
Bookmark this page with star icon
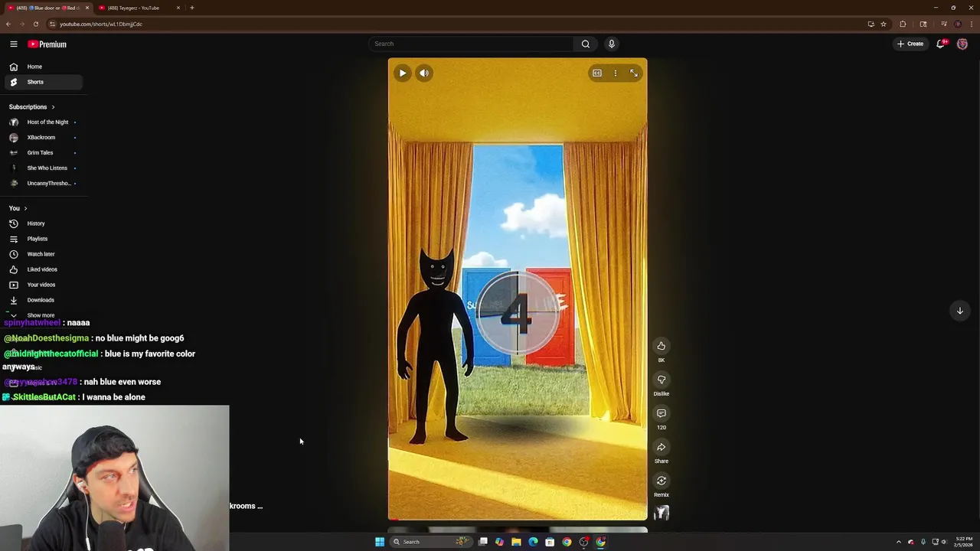click(x=884, y=24)
